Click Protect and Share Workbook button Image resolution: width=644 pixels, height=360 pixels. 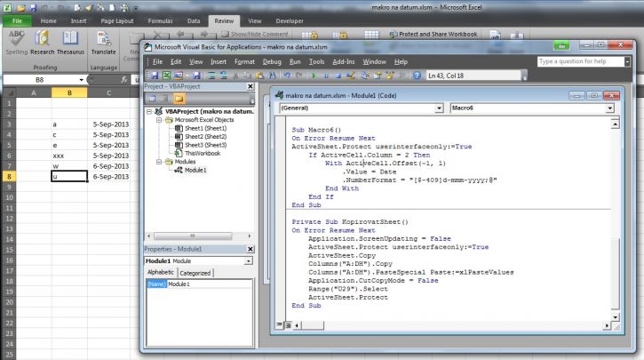pos(433,34)
